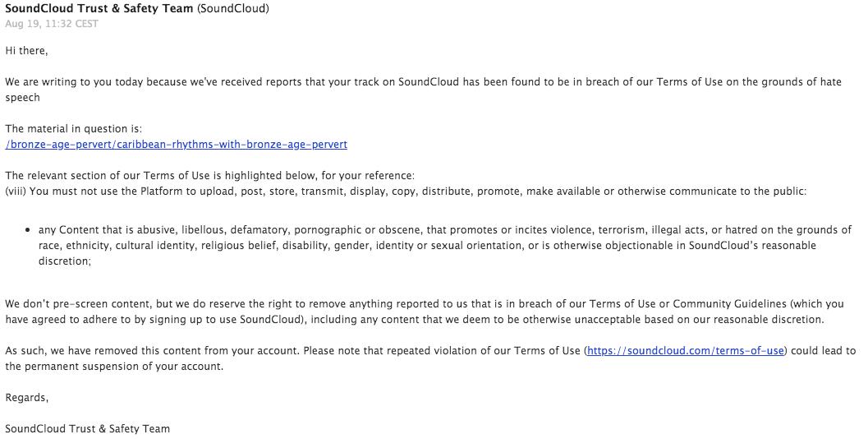Click "The material in question is:" line
Image resolution: width=868 pixels, height=439 pixels.
[73, 129]
